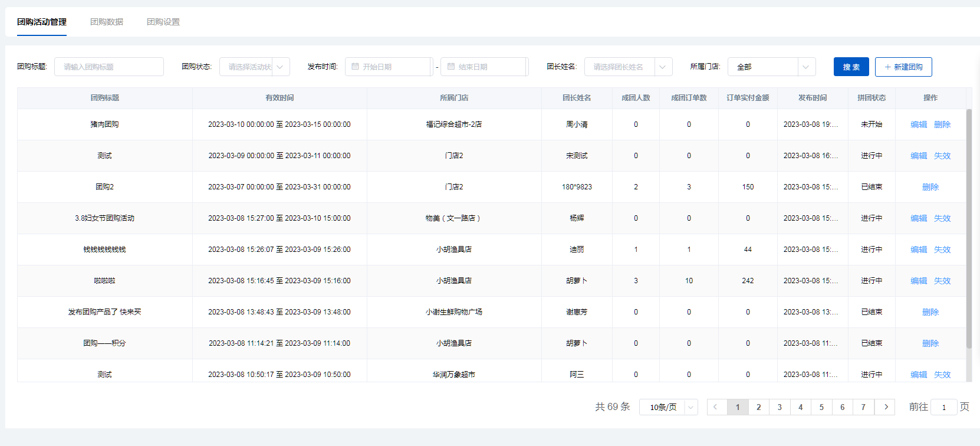Switch to the 团购数据 tab

tap(107, 22)
